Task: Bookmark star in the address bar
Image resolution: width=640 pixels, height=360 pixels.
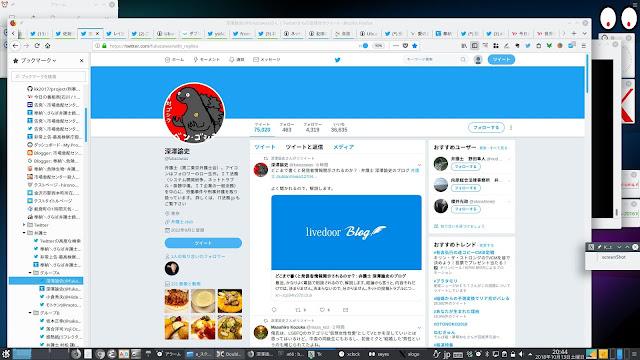Action: coord(415,46)
